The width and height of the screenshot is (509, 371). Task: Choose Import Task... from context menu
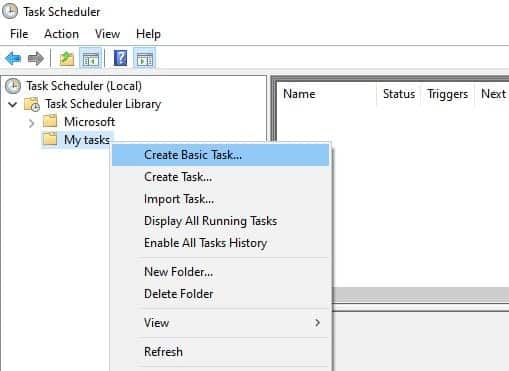(220, 199)
